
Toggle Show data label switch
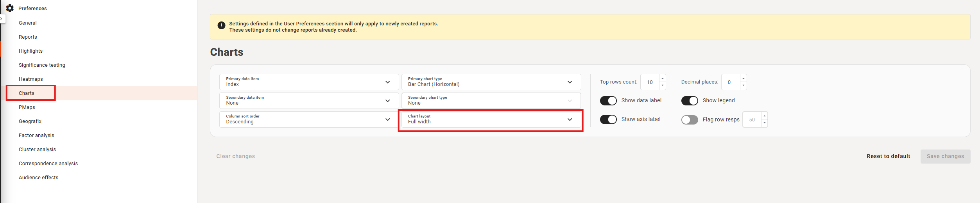pyautogui.click(x=608, y=101)
